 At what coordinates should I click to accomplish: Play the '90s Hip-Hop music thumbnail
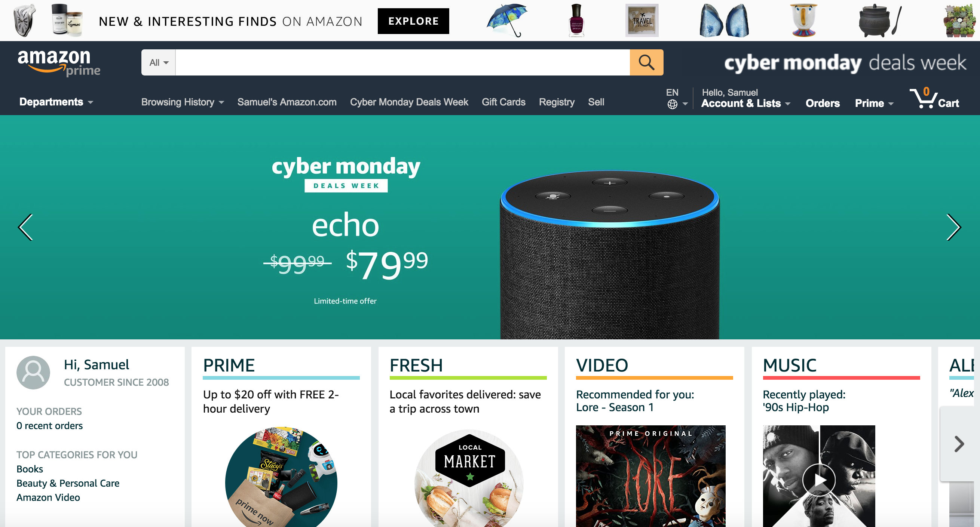tap(819, 480)
